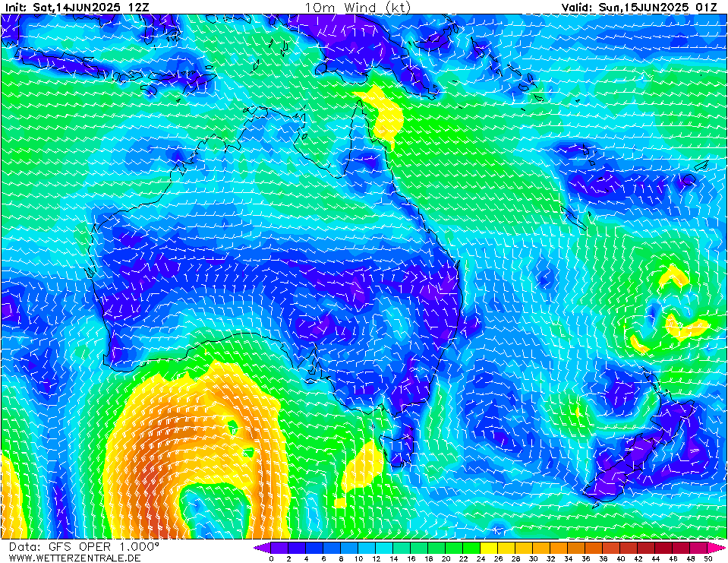Screen dimensions: 728x563
Task: Click the 'Valid: Sun,15JUN2025 01Z' label
Action: [639, 8]
